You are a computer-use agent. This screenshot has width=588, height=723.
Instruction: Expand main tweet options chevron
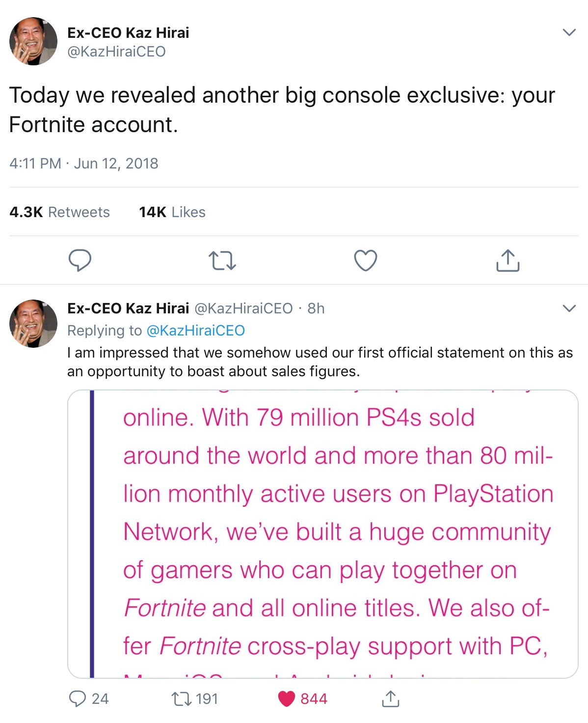click(569, 33)
